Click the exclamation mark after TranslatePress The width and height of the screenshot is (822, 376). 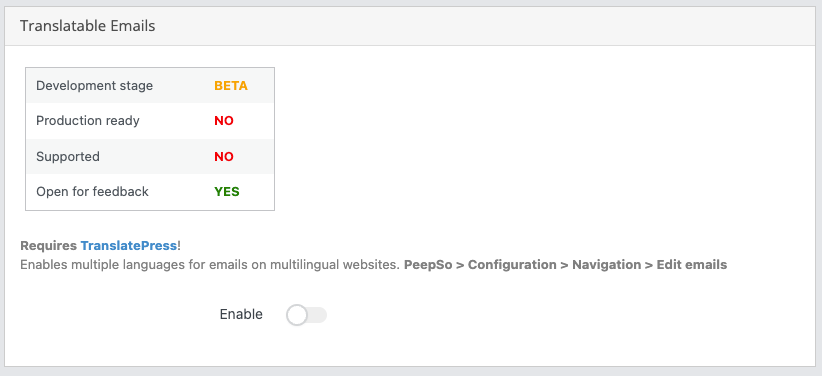coord(179,245)
